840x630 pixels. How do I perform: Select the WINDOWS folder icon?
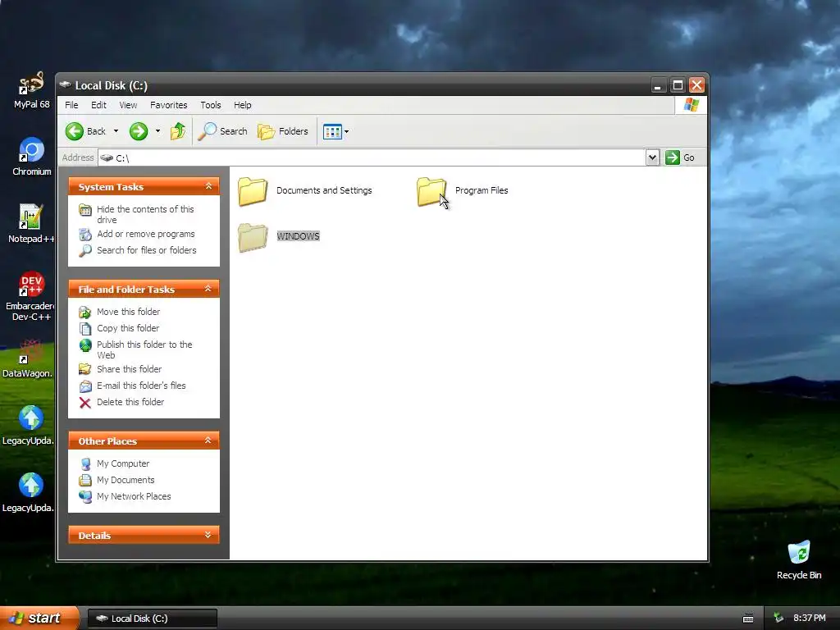point(253,237)
